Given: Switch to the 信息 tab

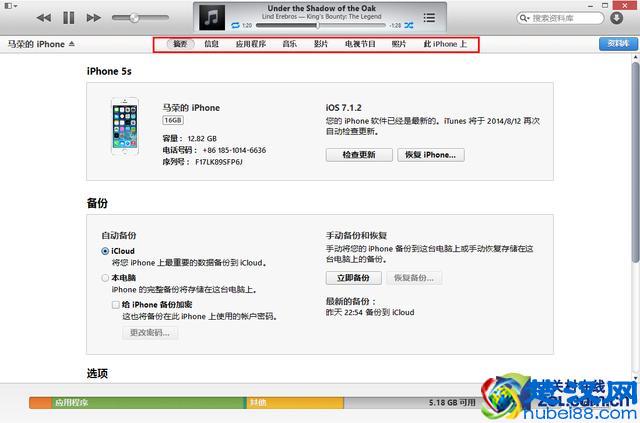Looking at the screenshot, I should tap(211, 44).
